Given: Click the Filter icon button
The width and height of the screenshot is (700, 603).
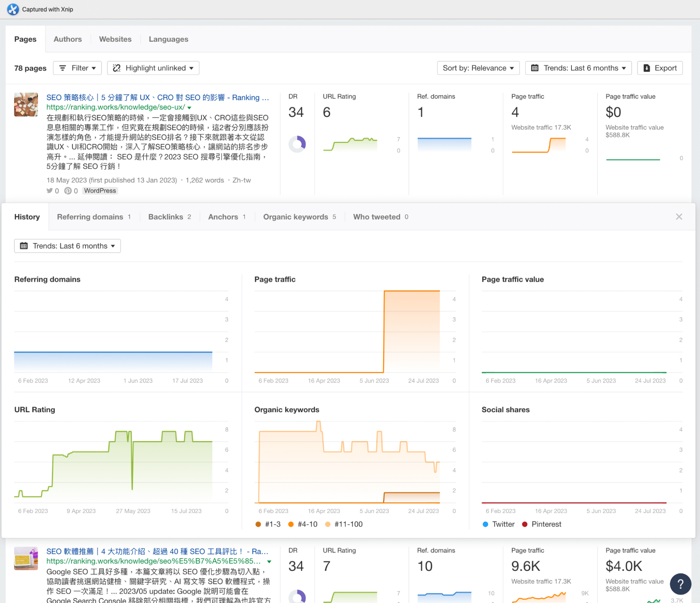Looking at the screenshot, I should coord(63,68).
